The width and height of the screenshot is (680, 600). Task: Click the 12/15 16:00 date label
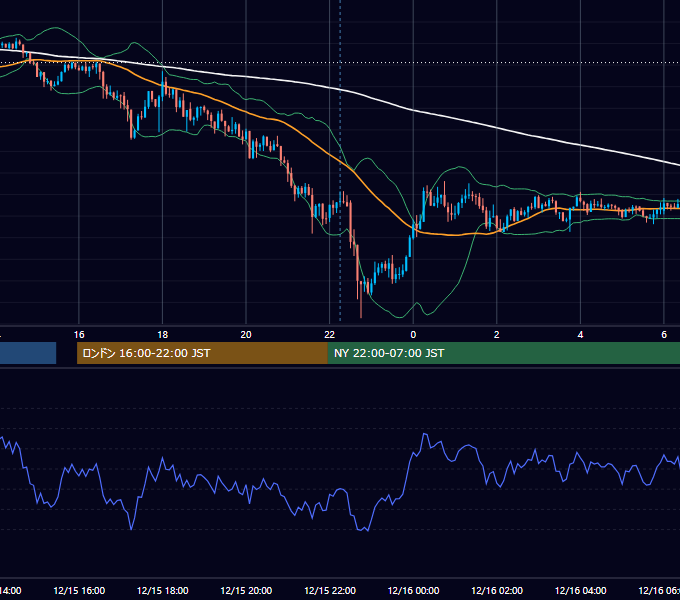79,590
